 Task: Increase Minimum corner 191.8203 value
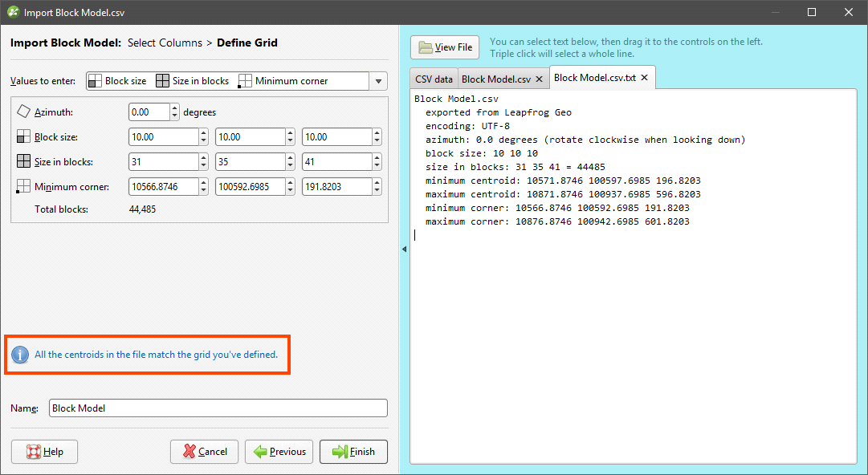pos(377,182)
